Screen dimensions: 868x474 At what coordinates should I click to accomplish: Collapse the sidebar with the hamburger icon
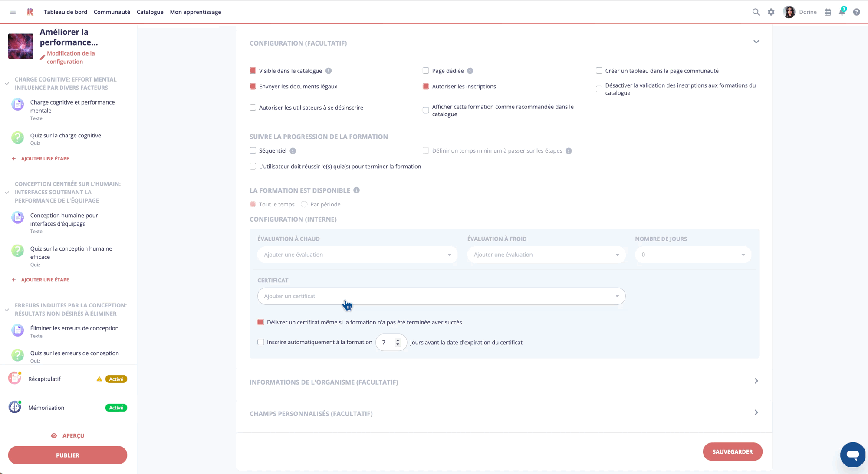[13, 12]
